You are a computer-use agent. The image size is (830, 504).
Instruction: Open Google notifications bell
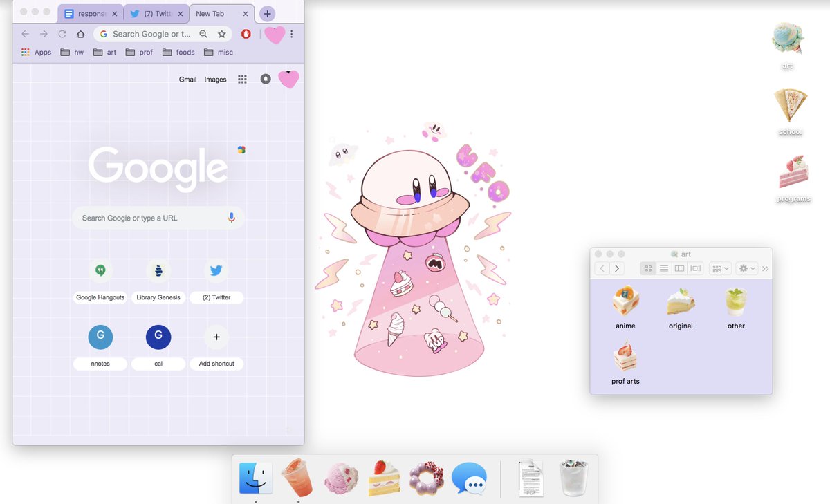pos(266,80)
